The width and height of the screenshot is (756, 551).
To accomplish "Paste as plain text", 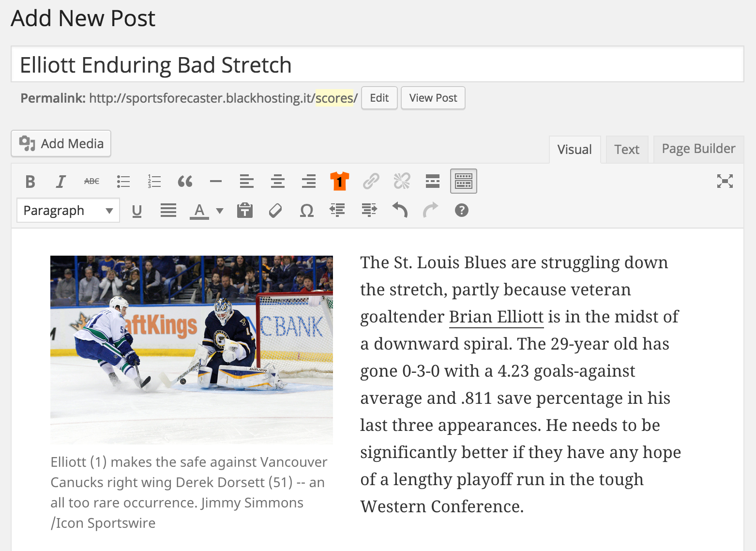I will tap(245, 211).
